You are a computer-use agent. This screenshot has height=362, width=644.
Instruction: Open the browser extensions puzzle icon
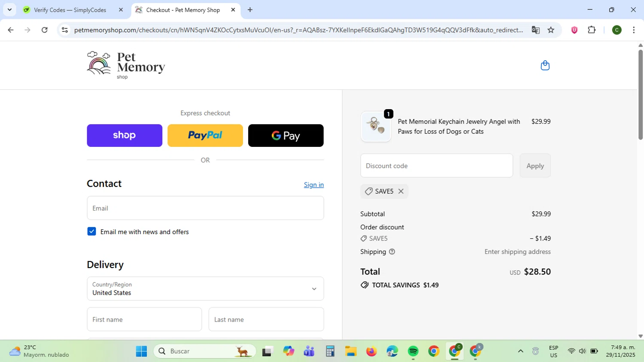(592, 30)
